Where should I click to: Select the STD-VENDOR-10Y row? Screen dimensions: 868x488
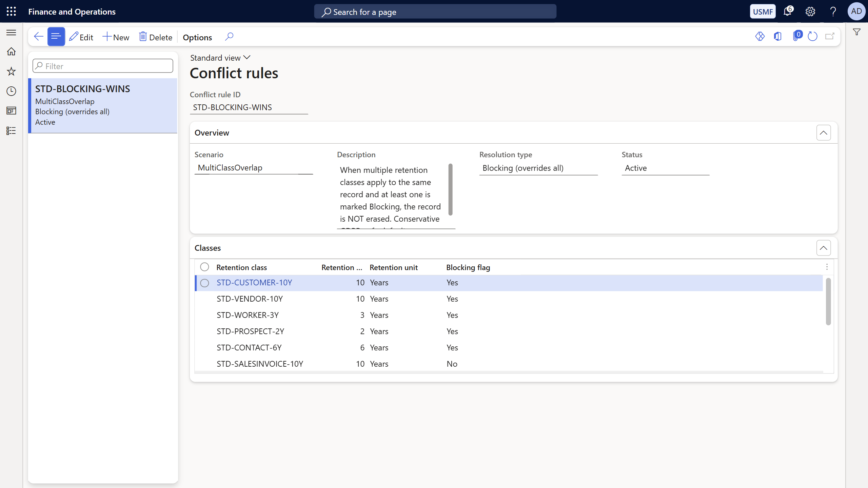pyautogui.click(x=509, y=299)
